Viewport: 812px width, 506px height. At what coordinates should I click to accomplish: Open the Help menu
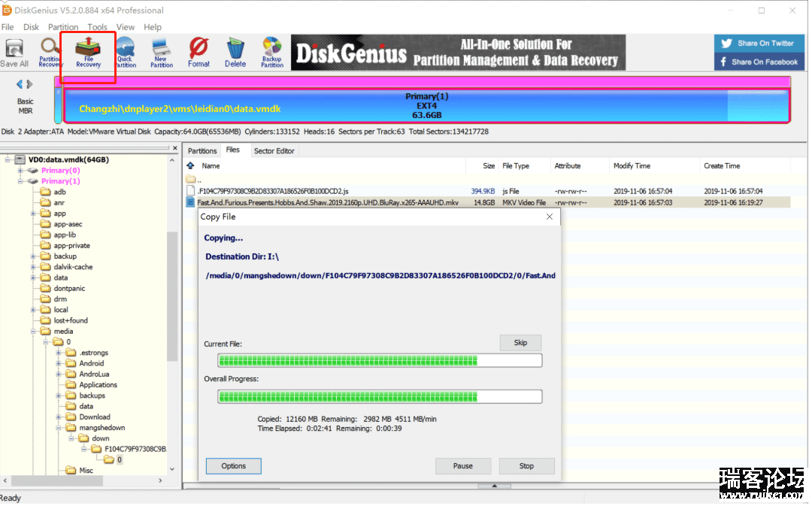pos(152,27)
